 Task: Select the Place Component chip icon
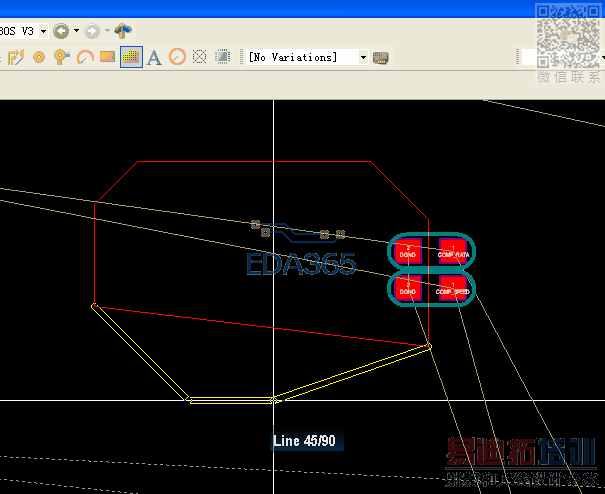click(223, 57)
